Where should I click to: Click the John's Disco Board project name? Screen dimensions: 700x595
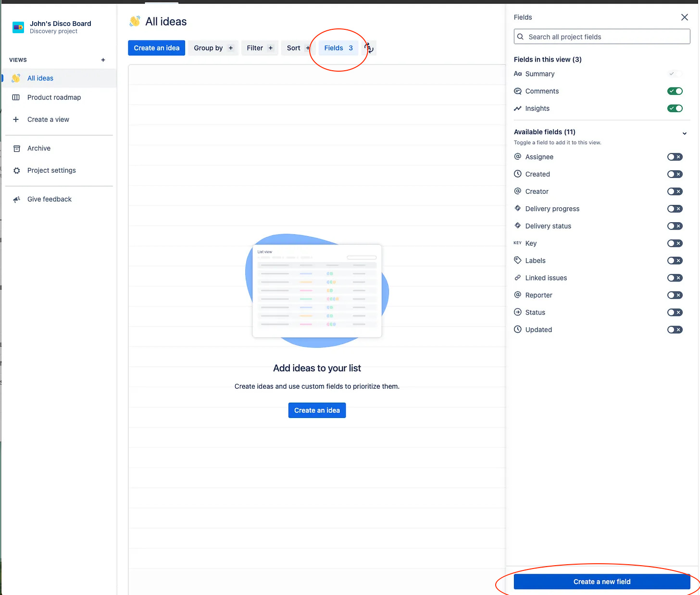click(x=61, y=24)
